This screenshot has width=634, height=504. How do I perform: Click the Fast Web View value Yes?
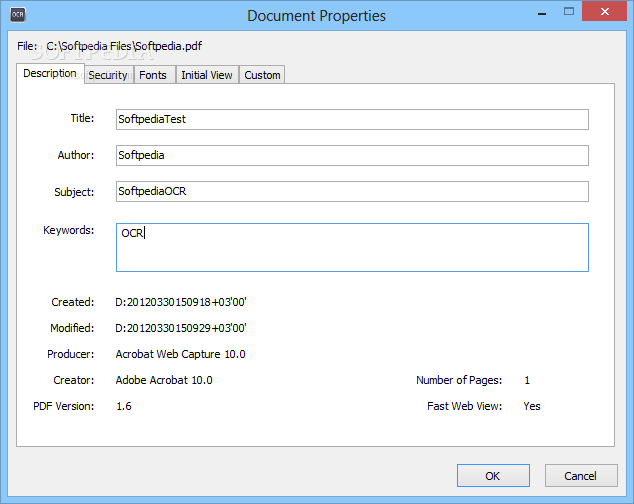532,406
